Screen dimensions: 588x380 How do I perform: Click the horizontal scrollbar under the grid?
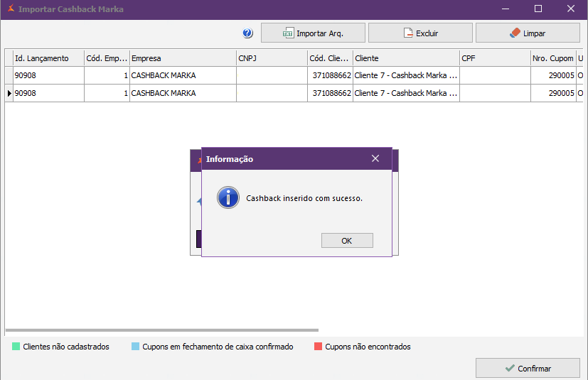click(x=162, y=330)
